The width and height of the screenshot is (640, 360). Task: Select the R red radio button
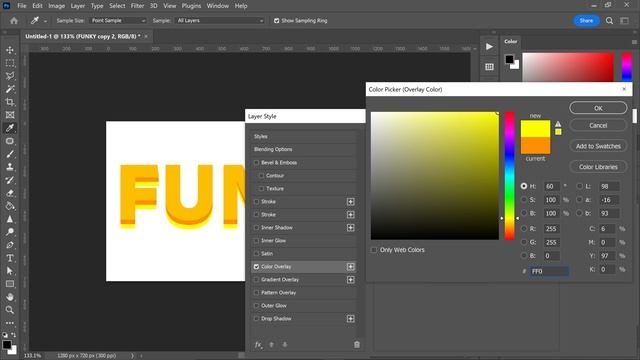pos(524,229)
